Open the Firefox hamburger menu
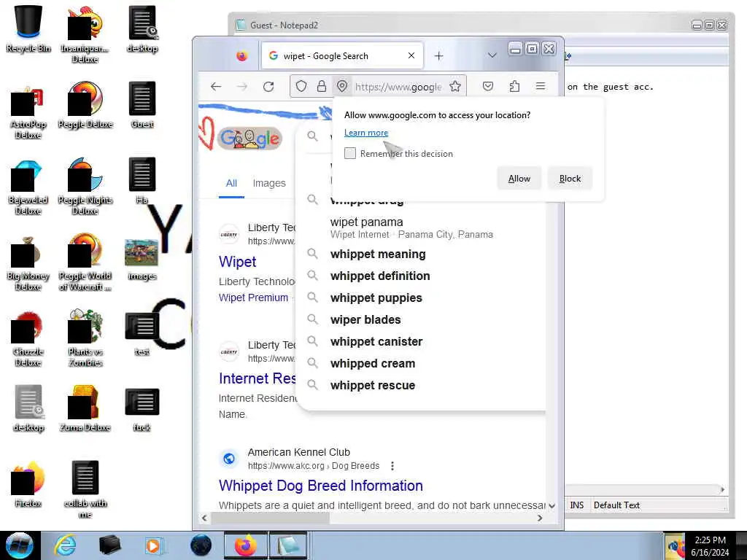747x560 pixels. tap(541, 86)
